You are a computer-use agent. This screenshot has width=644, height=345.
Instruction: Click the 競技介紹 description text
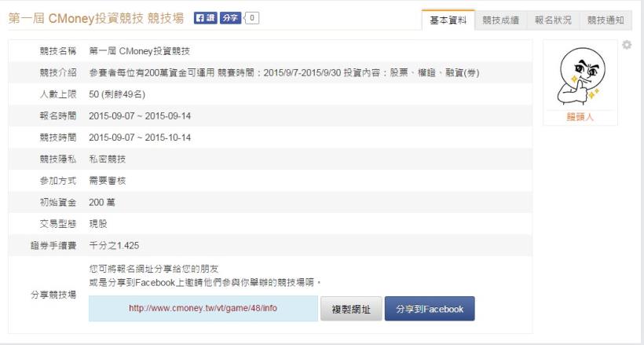(x=284, y=73)
